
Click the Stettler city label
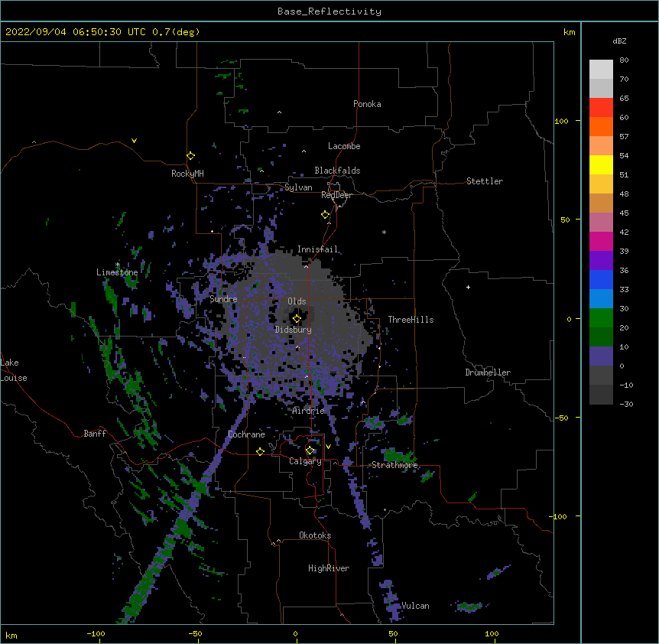pyautogui.click(x=485, y=181)
